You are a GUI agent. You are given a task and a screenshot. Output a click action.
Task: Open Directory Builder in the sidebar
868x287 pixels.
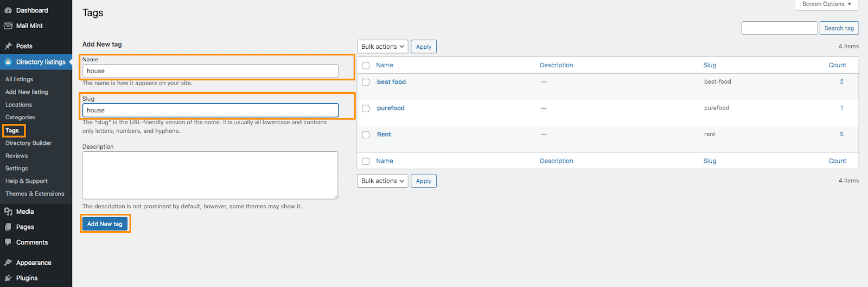[x=28, y=143]
